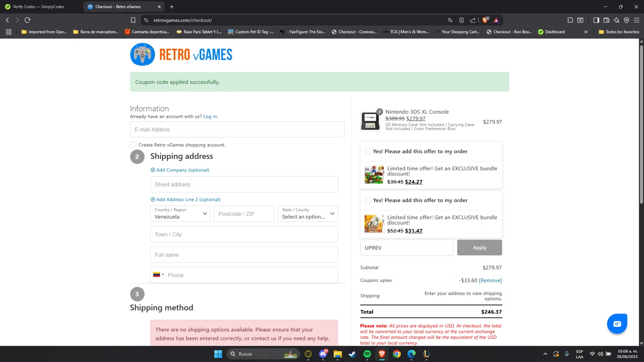The height and width of the screenshot is (362, 644).
Task: Tick first bundle offer checkbox at $24.27
Action: (x=368, y=151)
